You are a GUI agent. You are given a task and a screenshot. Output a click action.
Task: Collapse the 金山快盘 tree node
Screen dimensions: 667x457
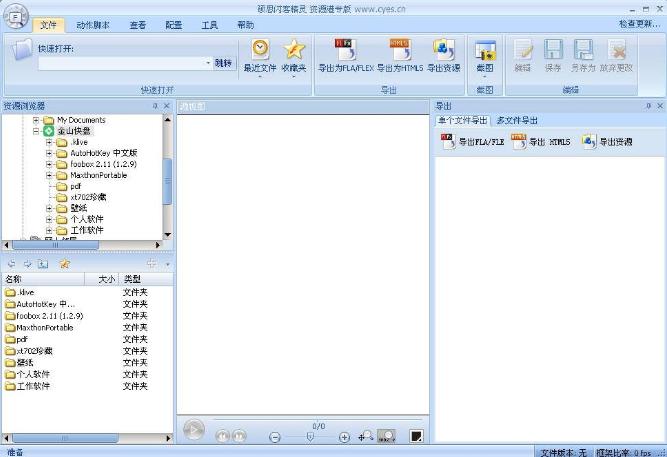click(36, 131)
